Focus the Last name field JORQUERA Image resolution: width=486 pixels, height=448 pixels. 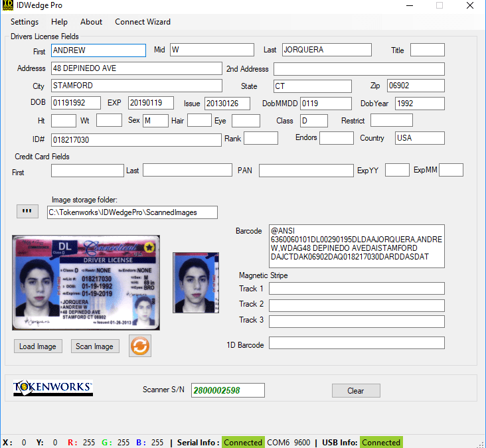click(x=327, y=50)
